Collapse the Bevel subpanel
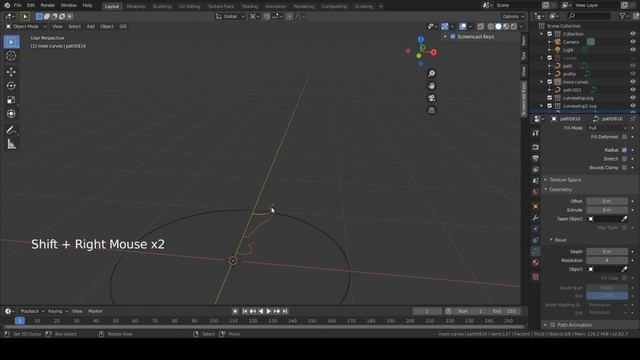 click(560, 240)
